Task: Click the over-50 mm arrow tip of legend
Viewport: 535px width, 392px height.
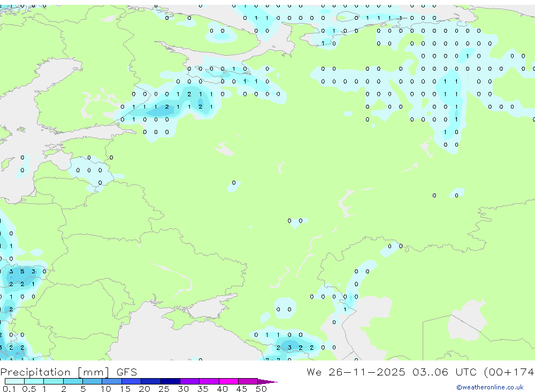Action: [x=268, y=381]
